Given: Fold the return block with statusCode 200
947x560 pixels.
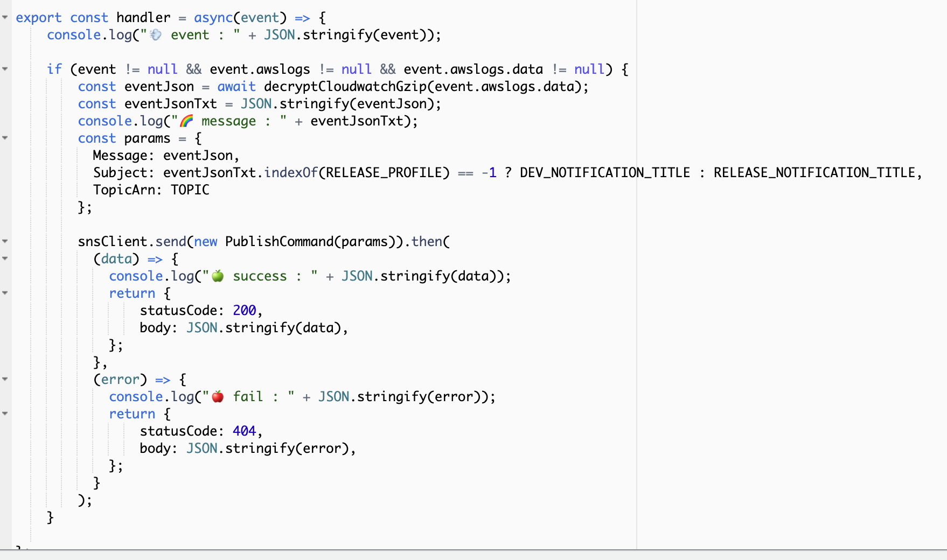Looking at the screenshot, I should [x=5, y=293].
